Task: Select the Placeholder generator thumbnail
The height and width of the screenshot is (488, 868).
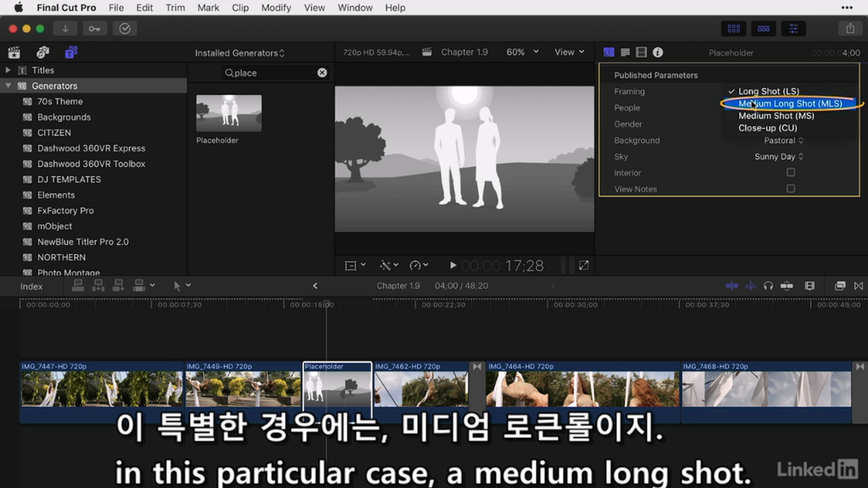Action: [x=229, y=113]
